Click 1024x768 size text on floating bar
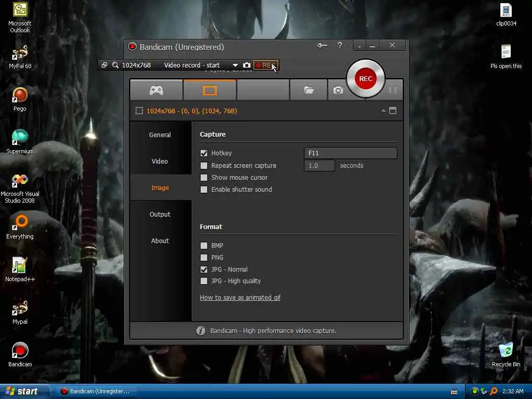This screenshot has height=399, width=532. 137,65
